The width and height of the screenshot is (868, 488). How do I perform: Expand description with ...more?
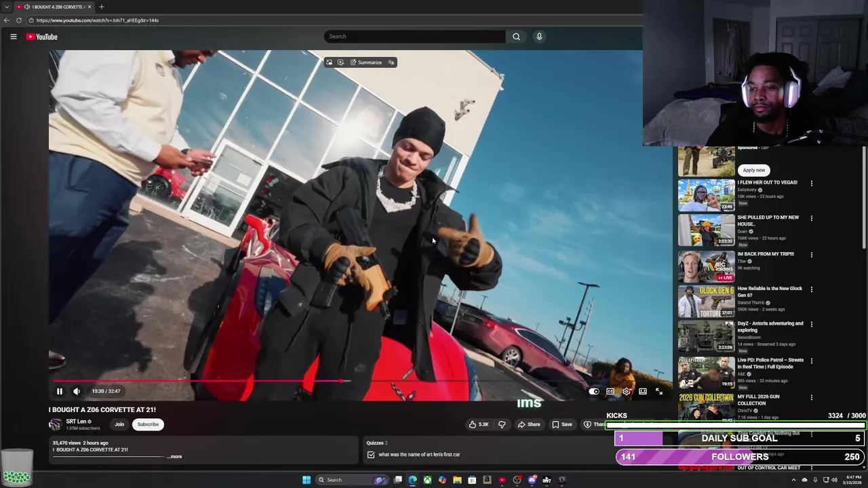[174, 456]
